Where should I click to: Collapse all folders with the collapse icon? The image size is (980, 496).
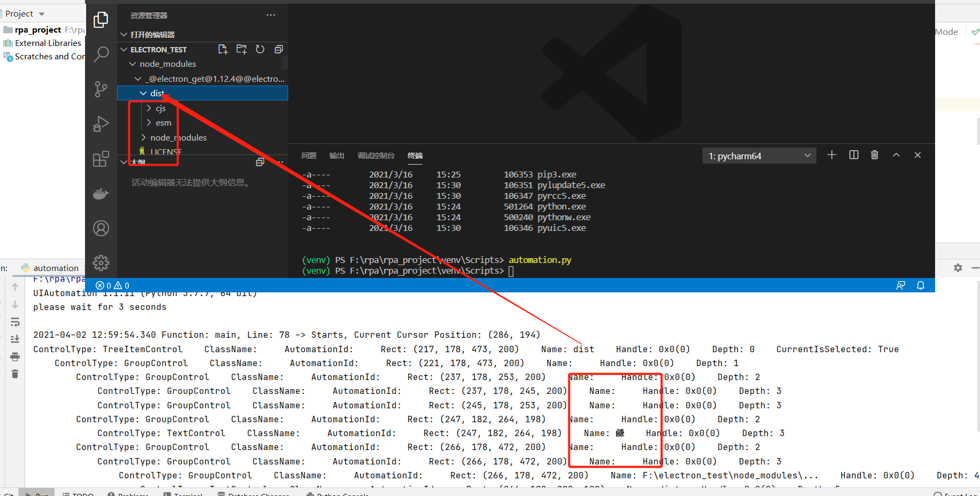point(279,49)
